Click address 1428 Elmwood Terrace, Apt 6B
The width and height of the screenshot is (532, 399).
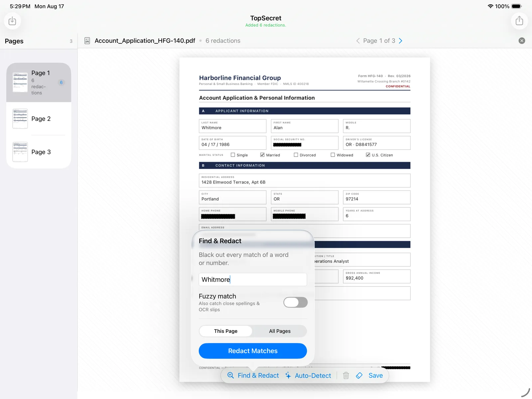tap(233, 182)
